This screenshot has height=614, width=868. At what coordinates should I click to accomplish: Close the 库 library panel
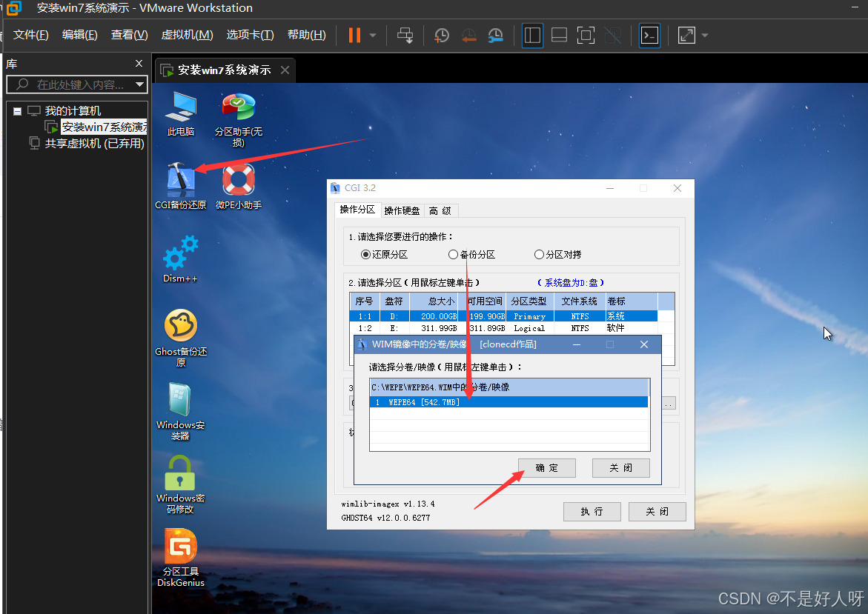point(139,64)
